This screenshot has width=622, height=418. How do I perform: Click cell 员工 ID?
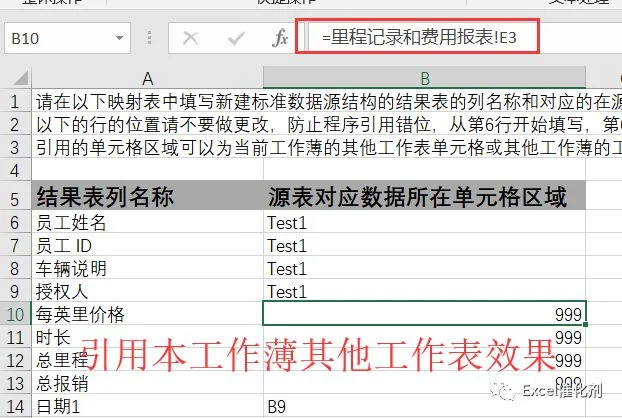coord(147,245)
